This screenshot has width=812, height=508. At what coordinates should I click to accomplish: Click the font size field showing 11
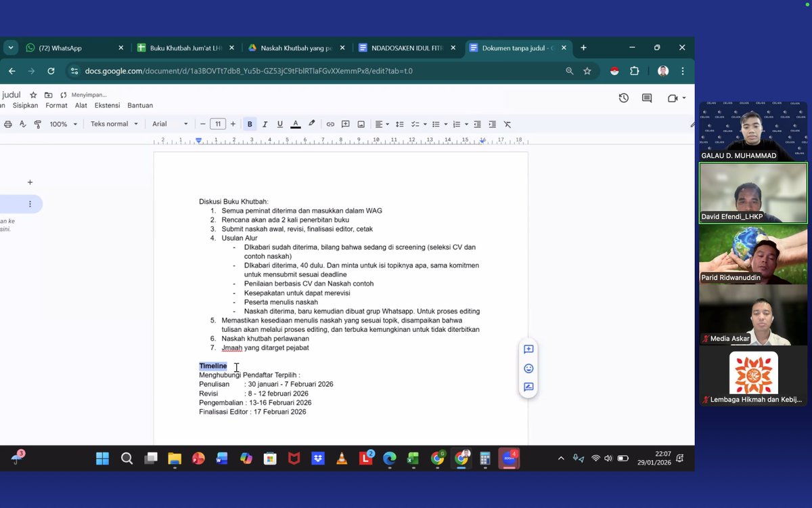(218, 124)
